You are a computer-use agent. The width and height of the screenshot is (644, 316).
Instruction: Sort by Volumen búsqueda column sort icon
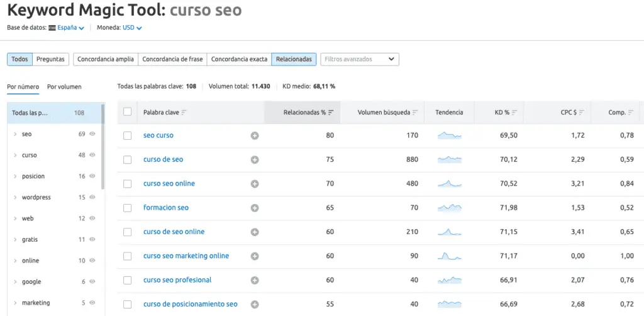click(x=416, y=113)
